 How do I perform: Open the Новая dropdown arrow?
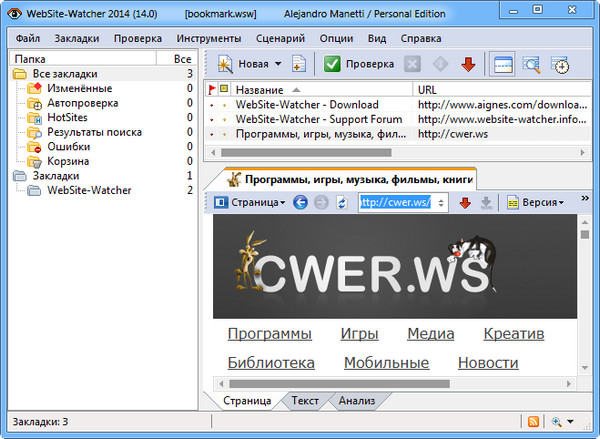pos(277,65)
